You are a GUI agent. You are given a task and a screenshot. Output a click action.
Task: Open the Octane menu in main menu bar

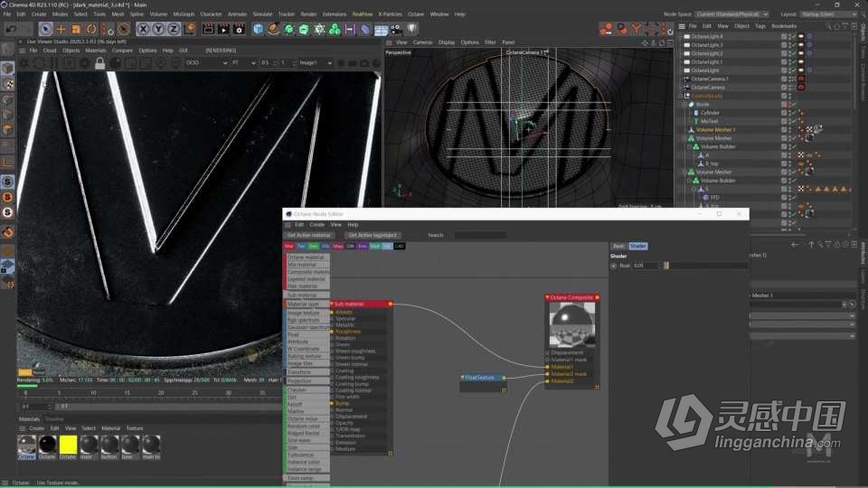[416, 14]
